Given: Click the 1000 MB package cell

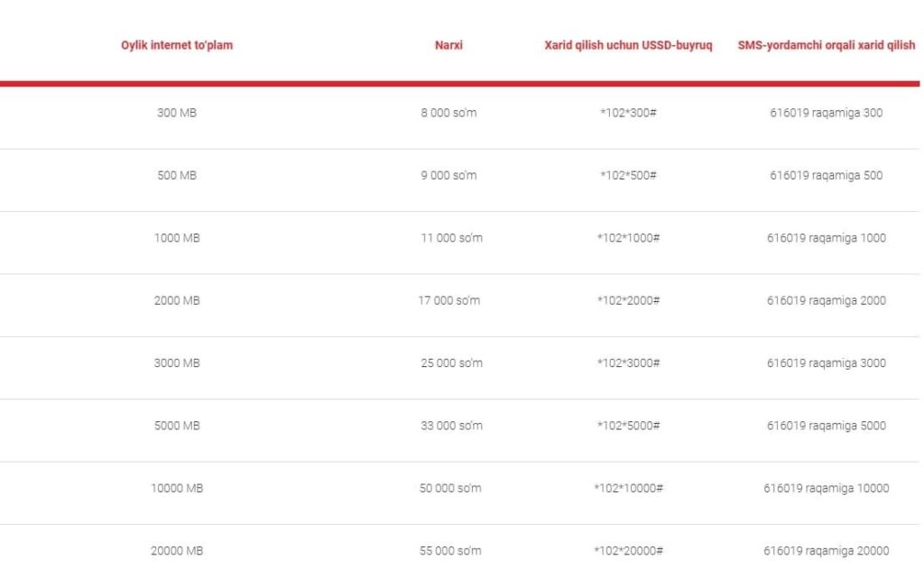Looking at the screenshot, I should coord(177,238).
